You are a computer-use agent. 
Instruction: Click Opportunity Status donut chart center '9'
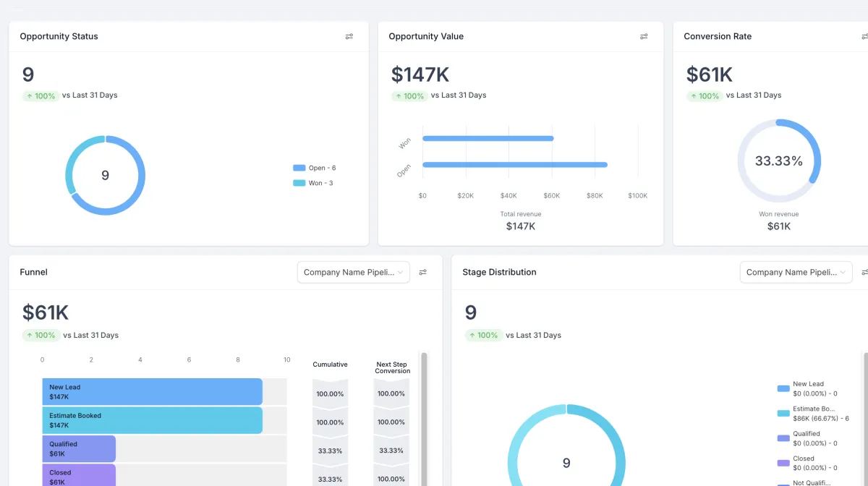[x=105, y=175]
